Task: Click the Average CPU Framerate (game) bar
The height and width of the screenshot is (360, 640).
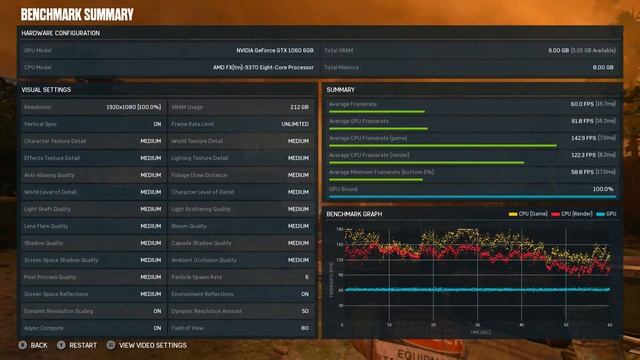Action: (443, 146)
